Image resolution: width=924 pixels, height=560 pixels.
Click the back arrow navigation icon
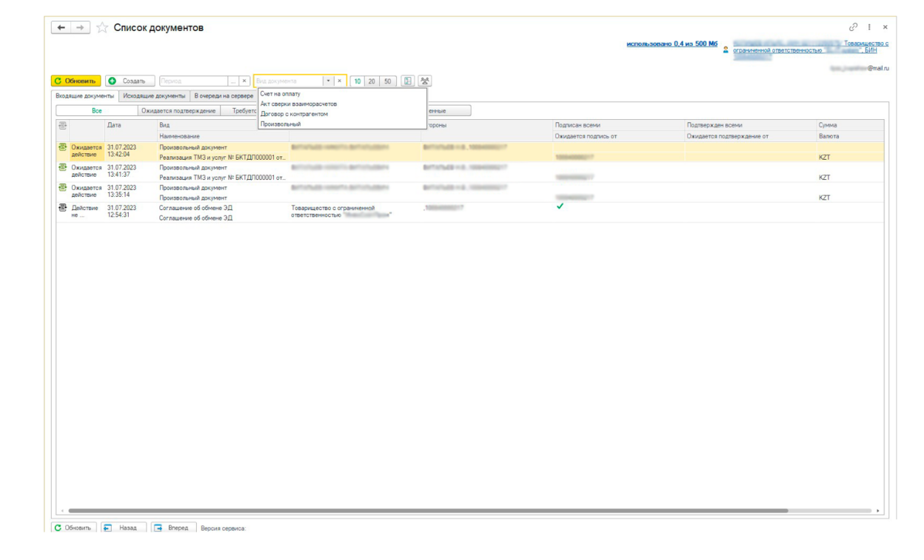pyautogui.click(x=61, y=27)
